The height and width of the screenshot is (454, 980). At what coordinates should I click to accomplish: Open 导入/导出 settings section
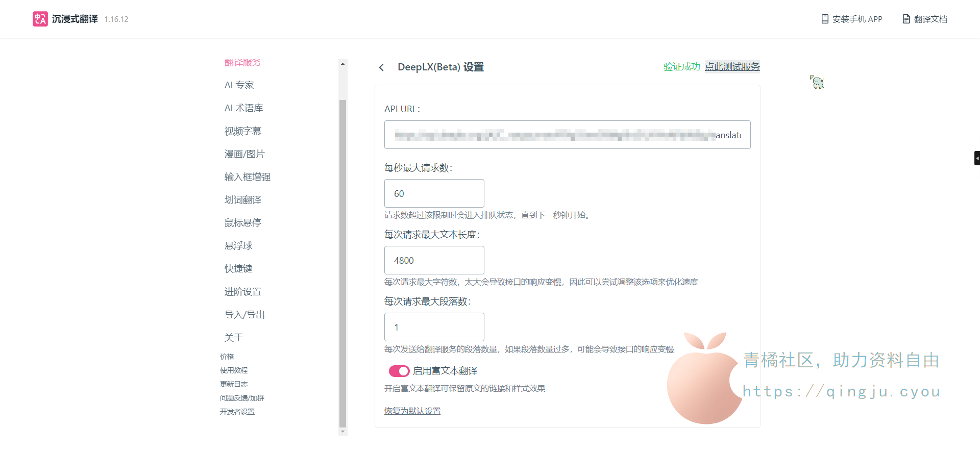coord(244,315)
